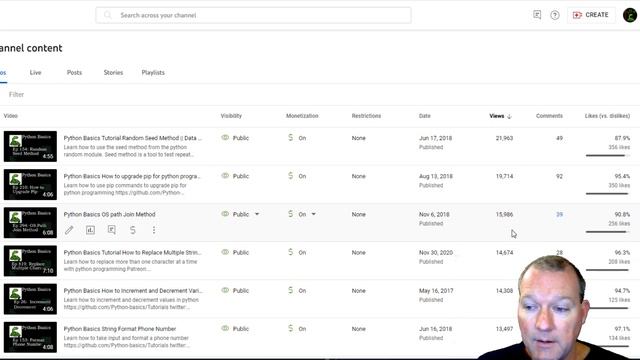Open Analytics icon for OS path Join video
This screenshot has width=640, height=360.
91,230
